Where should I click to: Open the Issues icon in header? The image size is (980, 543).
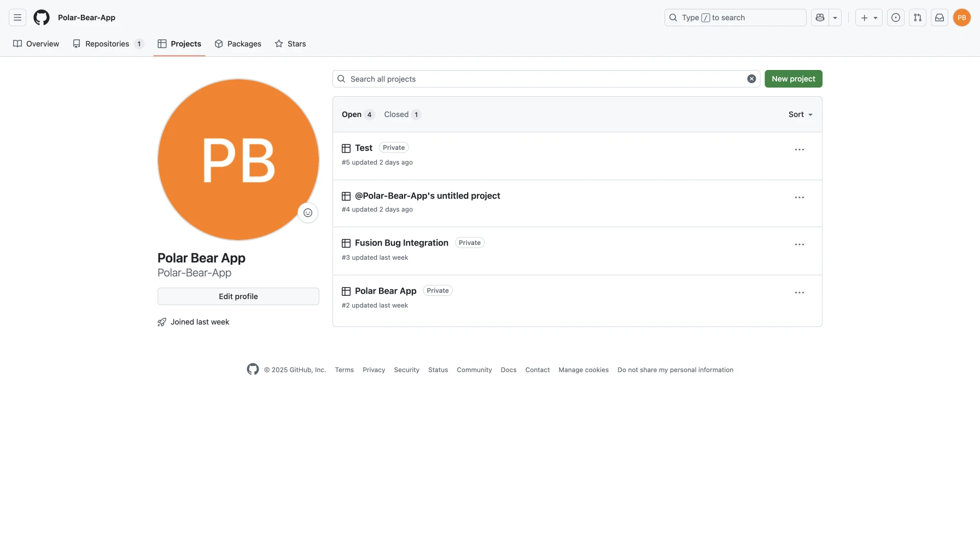896,17
